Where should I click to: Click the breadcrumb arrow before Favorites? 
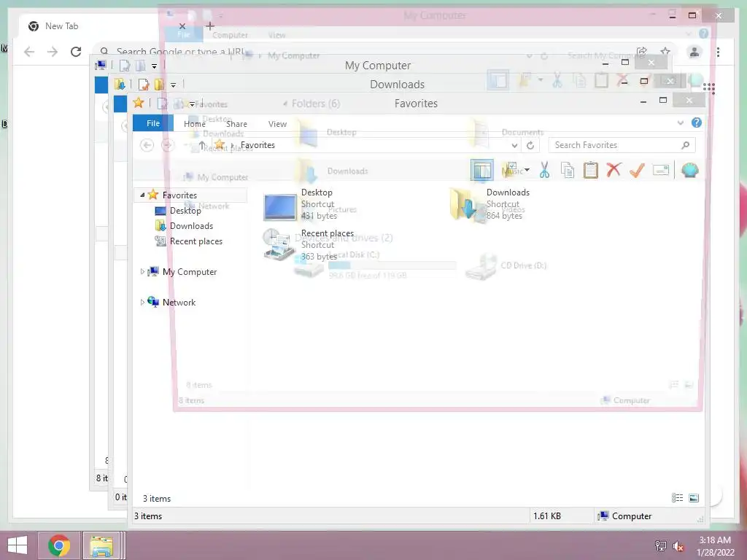coord(232,145)
